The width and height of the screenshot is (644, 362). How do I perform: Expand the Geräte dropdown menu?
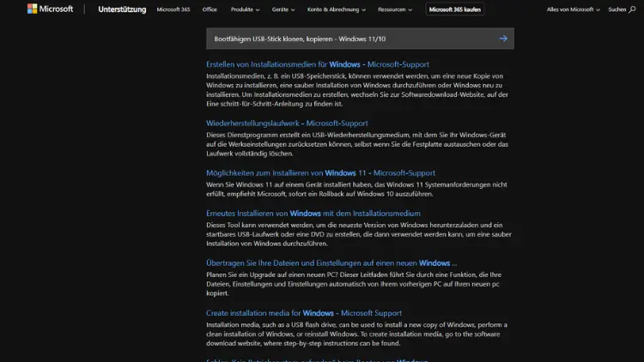[x=282, y=9]
